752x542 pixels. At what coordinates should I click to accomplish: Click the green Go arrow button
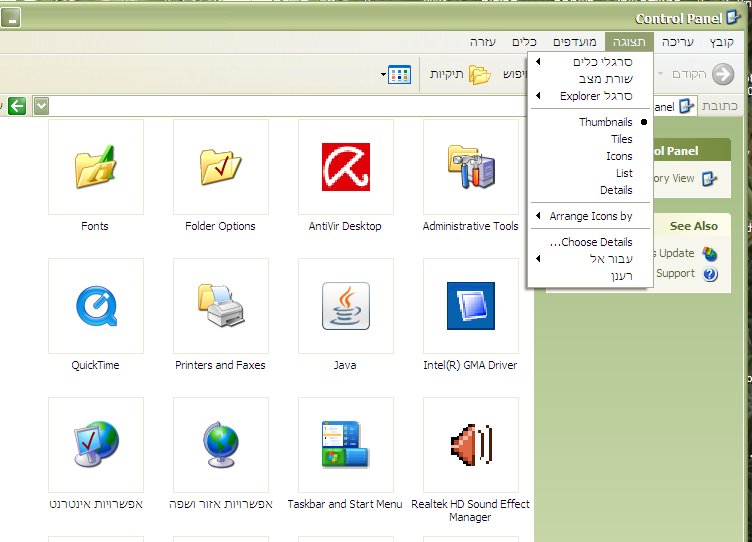pos(17,106)
